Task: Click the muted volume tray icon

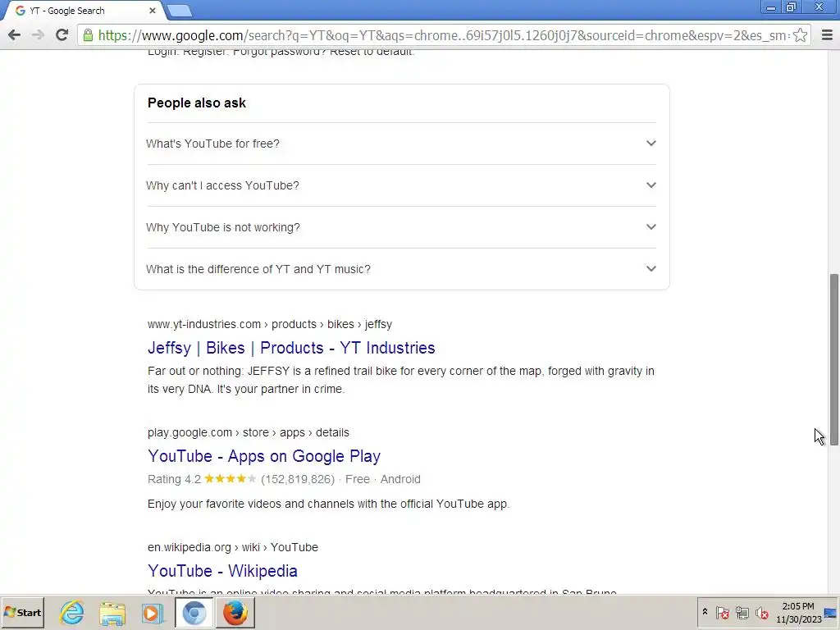Action: point(762,612)
